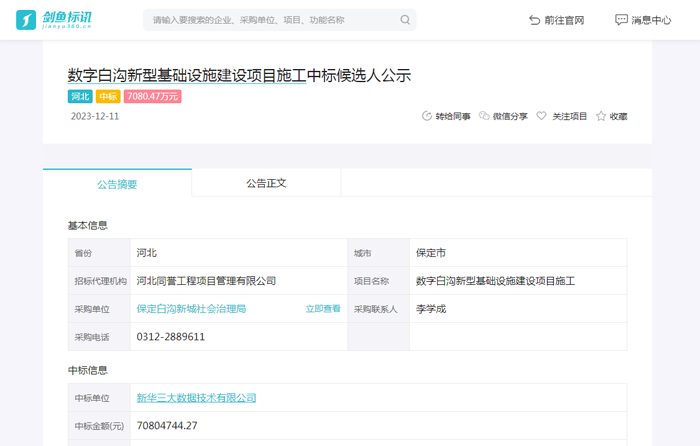Focus the enterprise search input field

[270, 20]
